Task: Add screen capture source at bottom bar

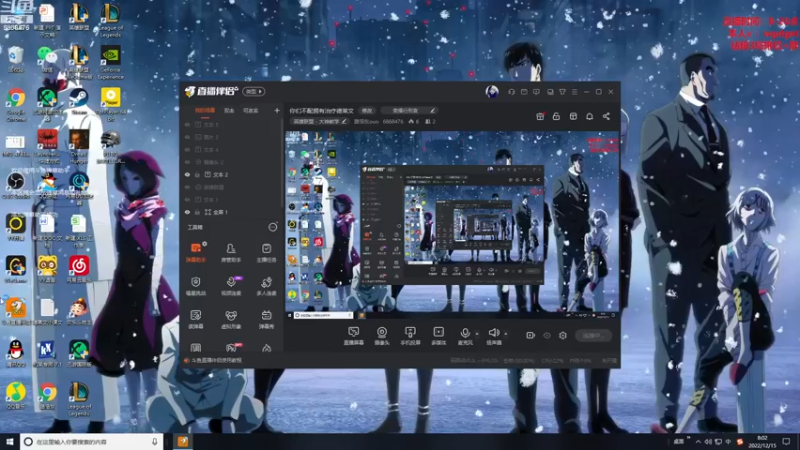Action: [x=354, y=336]
